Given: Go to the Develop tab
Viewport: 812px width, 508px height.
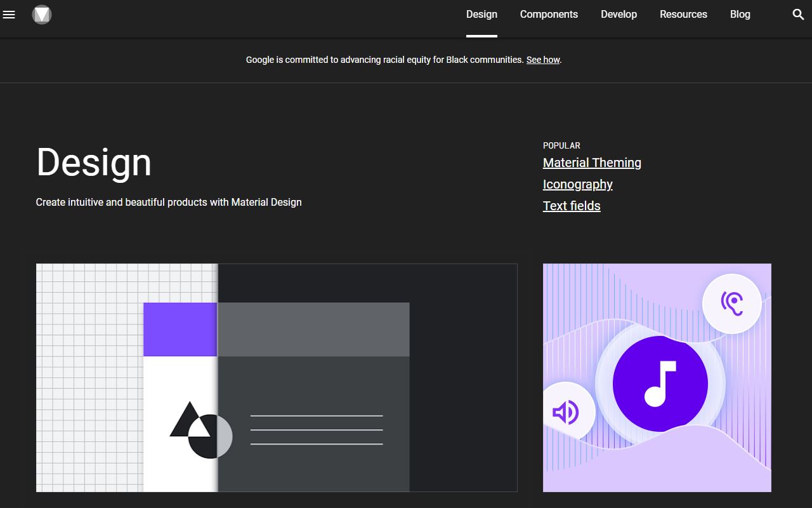Looking at the screenshot, I should 619,14.
